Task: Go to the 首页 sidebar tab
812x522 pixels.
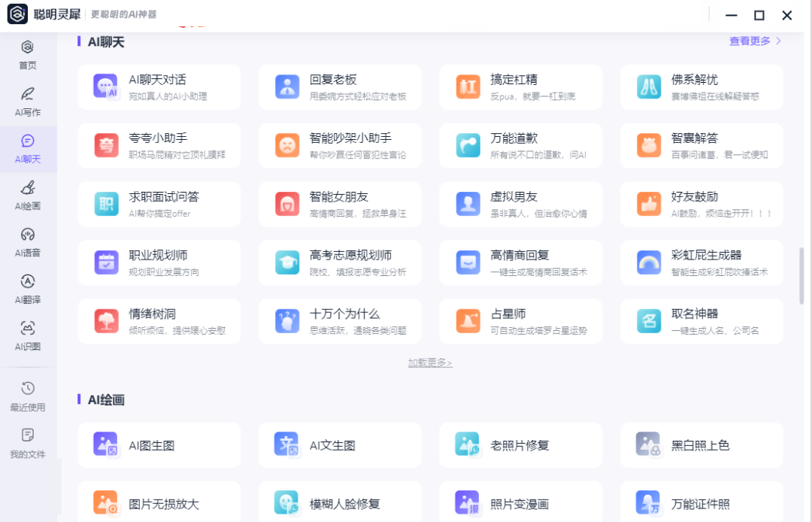Action: (28, 55)
